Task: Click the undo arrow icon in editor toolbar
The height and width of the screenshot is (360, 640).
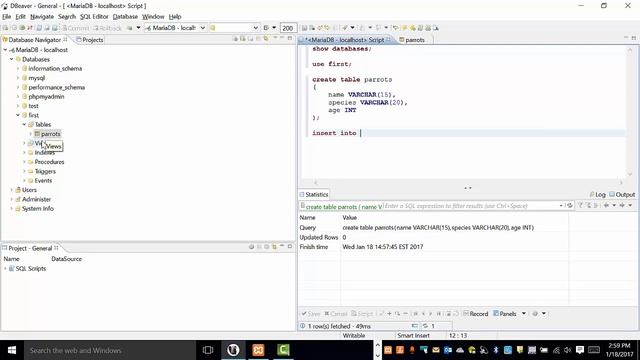Action: (x=395, y=28)
